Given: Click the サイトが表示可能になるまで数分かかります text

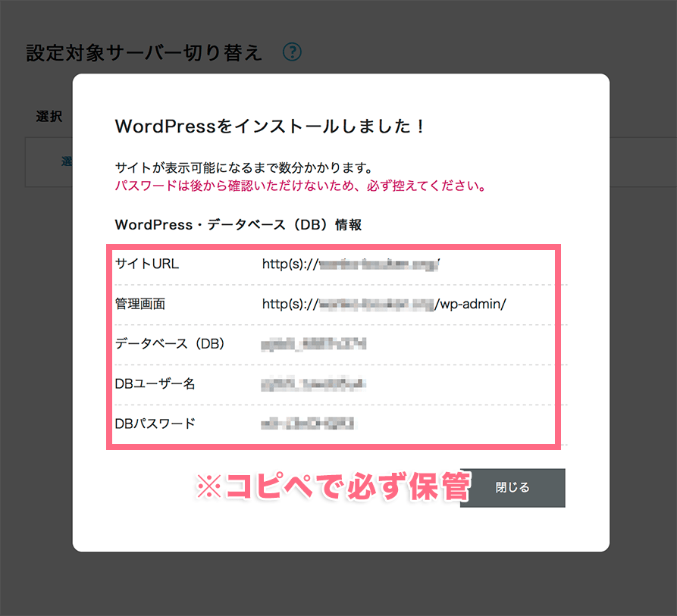Looking at the screenshot, I should [244, 167].
